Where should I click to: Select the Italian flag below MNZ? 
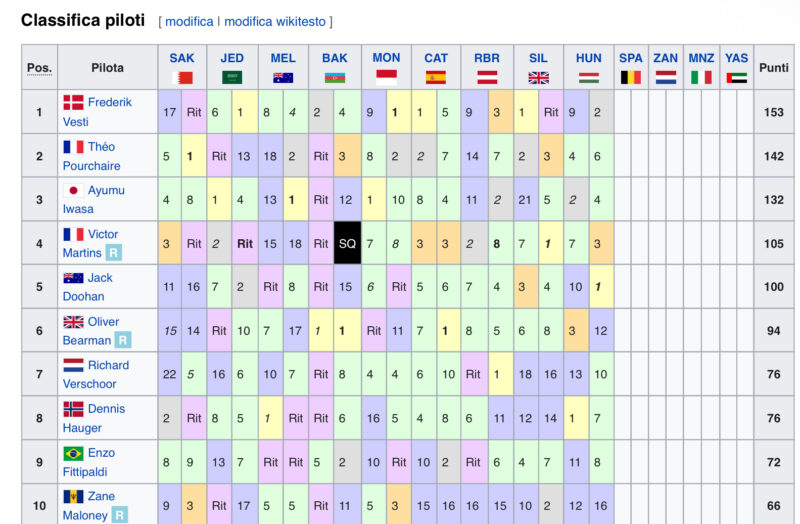click(x=701, y=78)
